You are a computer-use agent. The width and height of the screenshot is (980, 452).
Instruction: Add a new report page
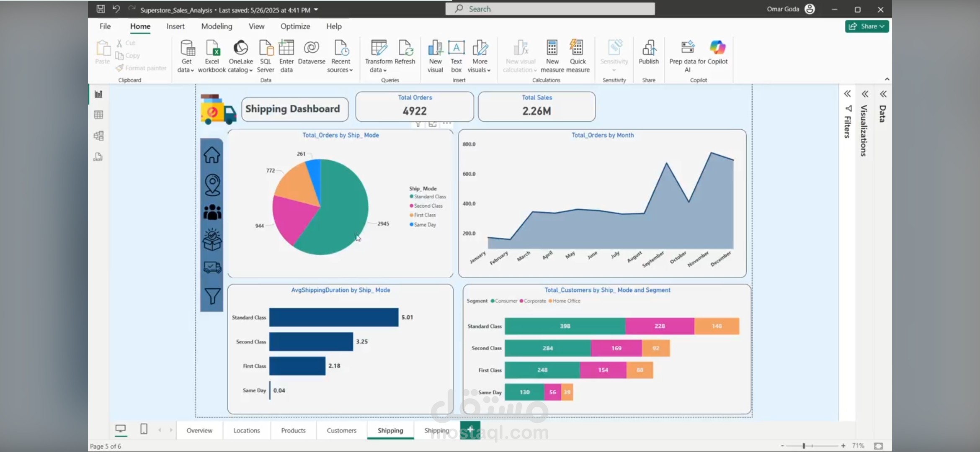(x=470, y=429)
